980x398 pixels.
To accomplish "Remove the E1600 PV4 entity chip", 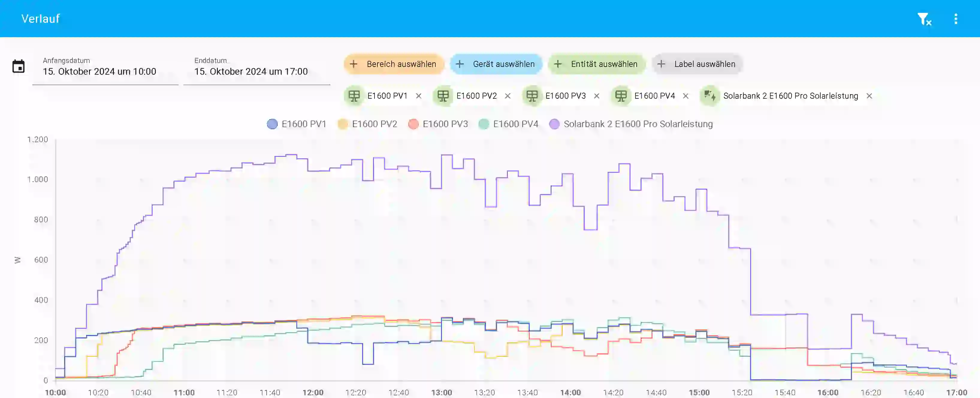I will pos(685,96).
